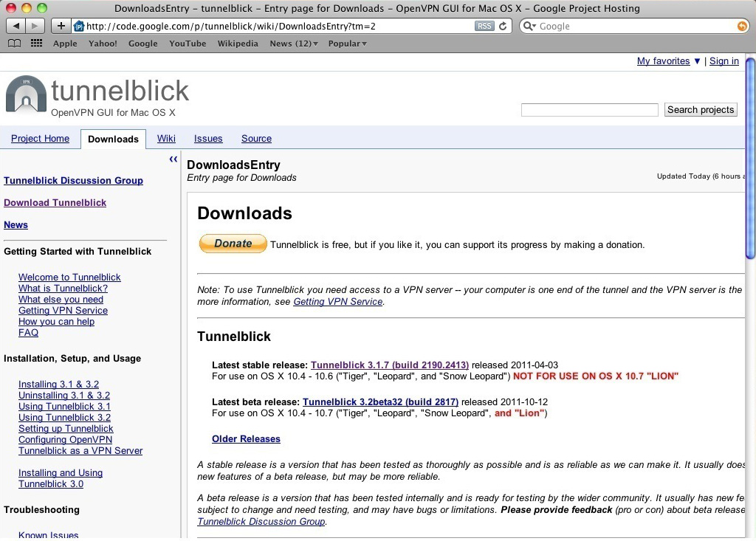Click the Donate button
This screenshot has width=756, height=541.
tap(233, 244)
